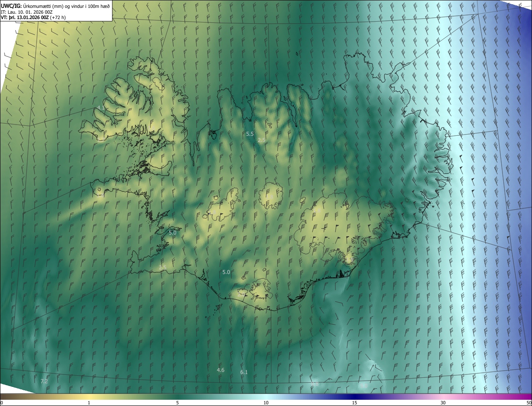The height and width of the screenshot is (406, 532).
Task: Click the 5.5 value in north Iceland
Action: [250, 134]
